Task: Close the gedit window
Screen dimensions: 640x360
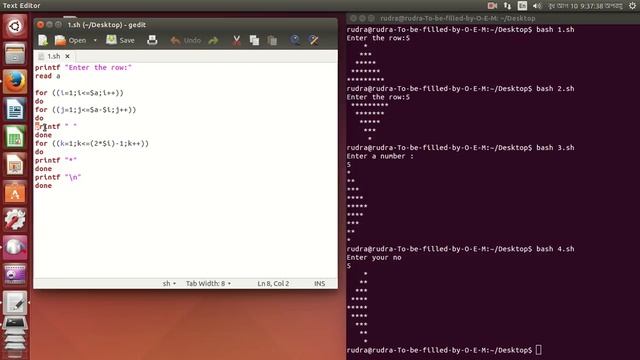Action: coord(40,24)
